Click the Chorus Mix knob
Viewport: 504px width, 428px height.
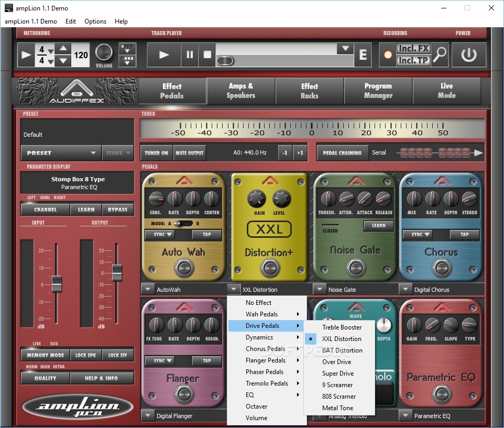[x=414, y=199]
